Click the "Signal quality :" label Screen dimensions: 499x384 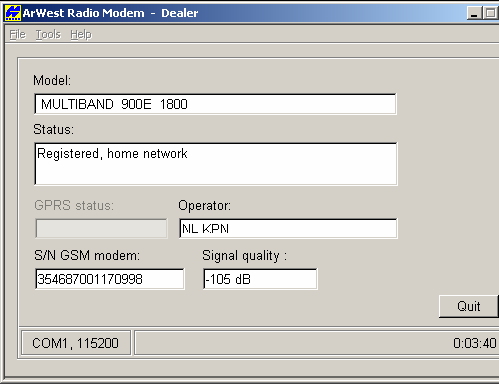[x=244, y=256]
